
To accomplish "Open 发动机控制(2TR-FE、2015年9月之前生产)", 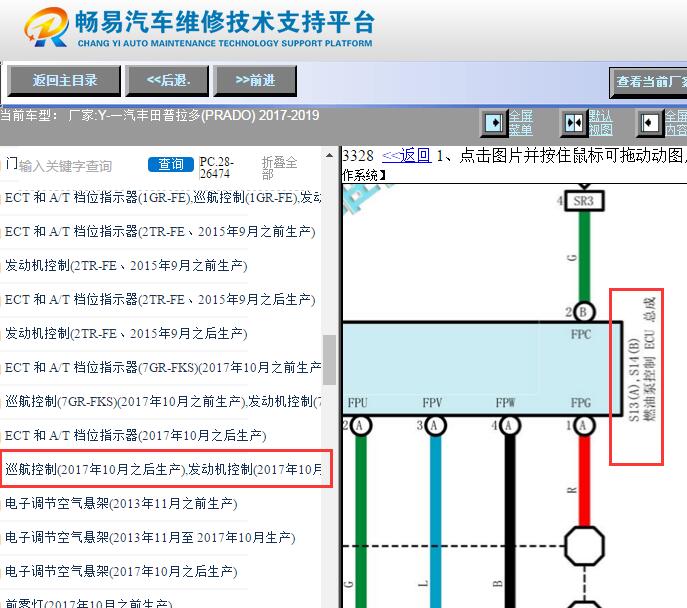I will 126,265.
